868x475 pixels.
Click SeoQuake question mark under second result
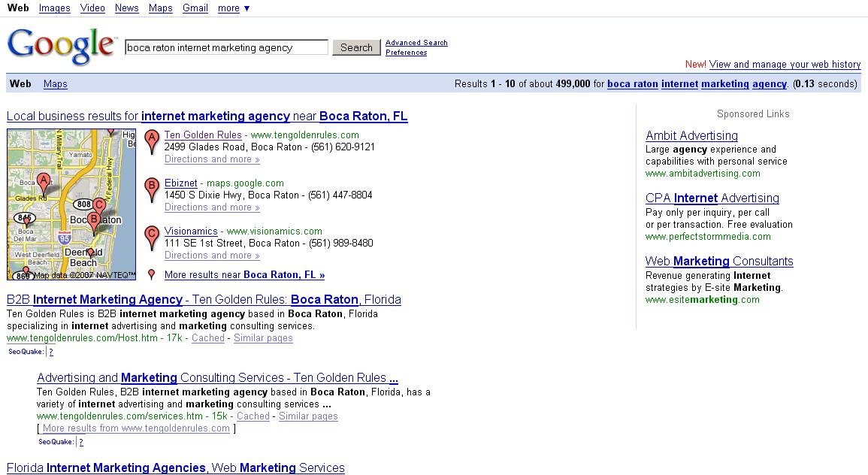[81, 442]
